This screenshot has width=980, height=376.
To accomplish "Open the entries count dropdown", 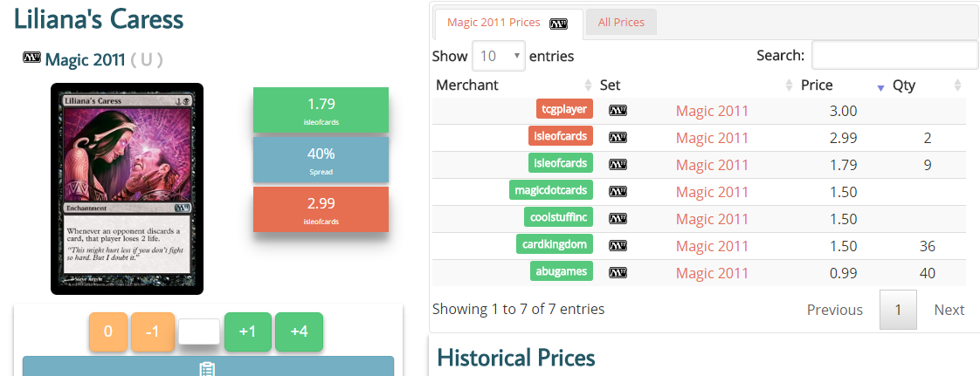I will (x=499, y=56).
